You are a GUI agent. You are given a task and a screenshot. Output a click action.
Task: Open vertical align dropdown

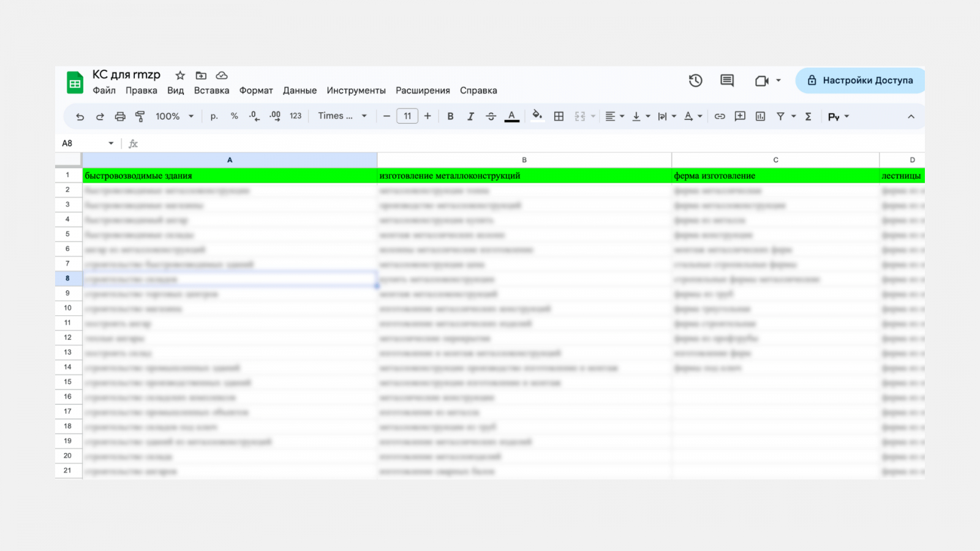(x=641, y=116)
